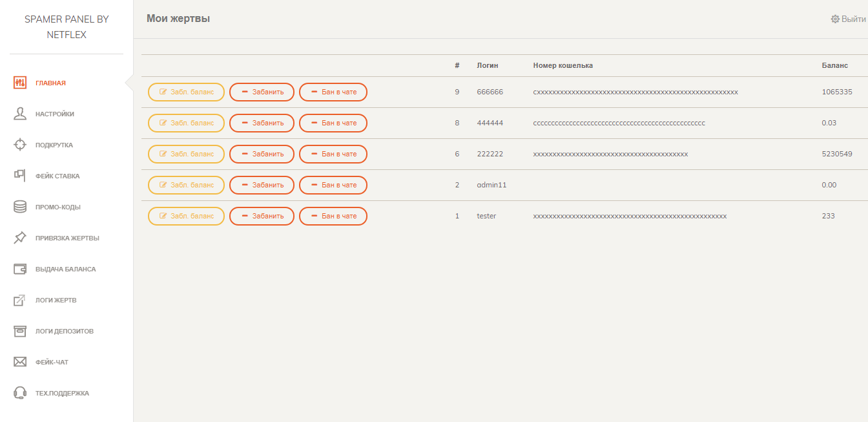
Task: Open the Логи депозитов archive box icon
Action: (x=20, y=331)
